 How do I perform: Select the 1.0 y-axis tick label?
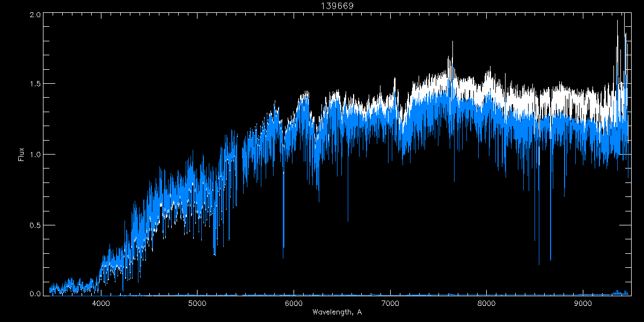[35, 155]
